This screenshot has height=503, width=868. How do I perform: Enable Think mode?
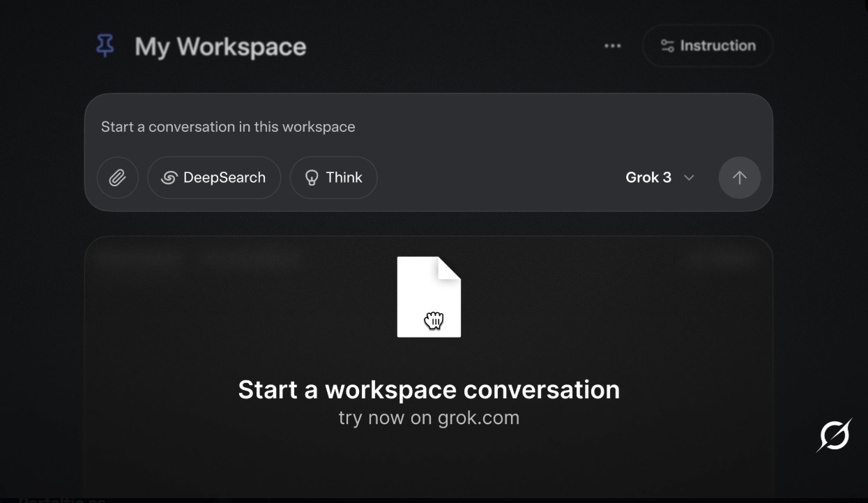tap(334, 178)
